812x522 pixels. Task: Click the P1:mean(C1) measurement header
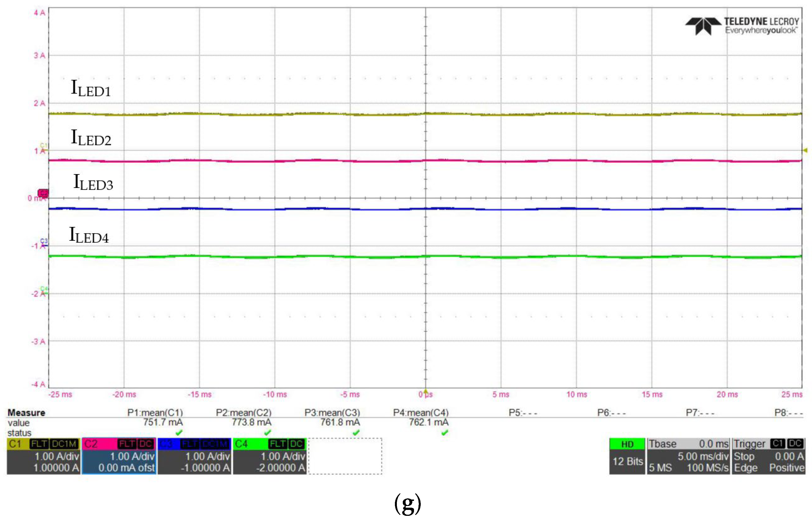click(155, 412)
